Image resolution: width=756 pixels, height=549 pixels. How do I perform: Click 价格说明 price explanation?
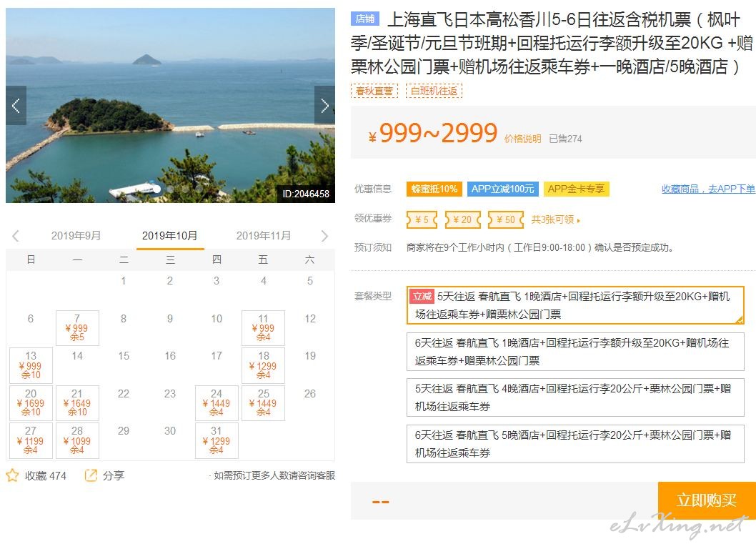click(522, 139)
